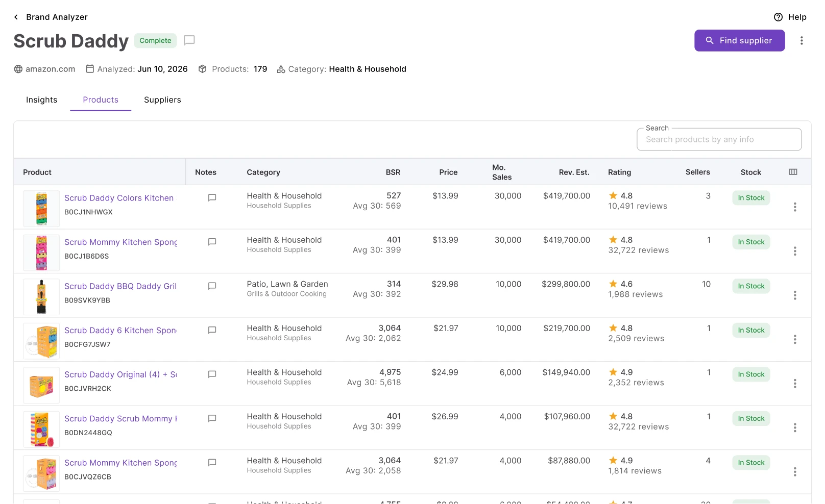Click BBQ Daddy Grill product thumbnail
The image size is (825, 504).
coord(41,297)
